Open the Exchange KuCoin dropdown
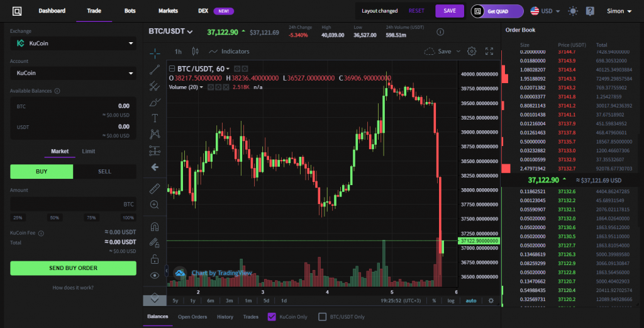 point(73,43)
